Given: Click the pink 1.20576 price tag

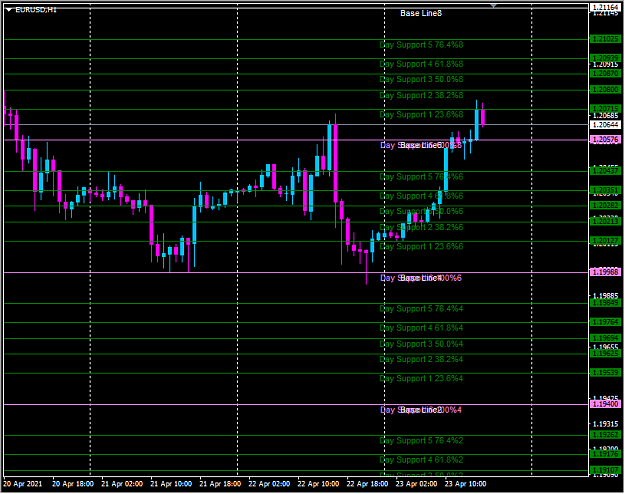Looking at the screenshot, I should (605, 140).
